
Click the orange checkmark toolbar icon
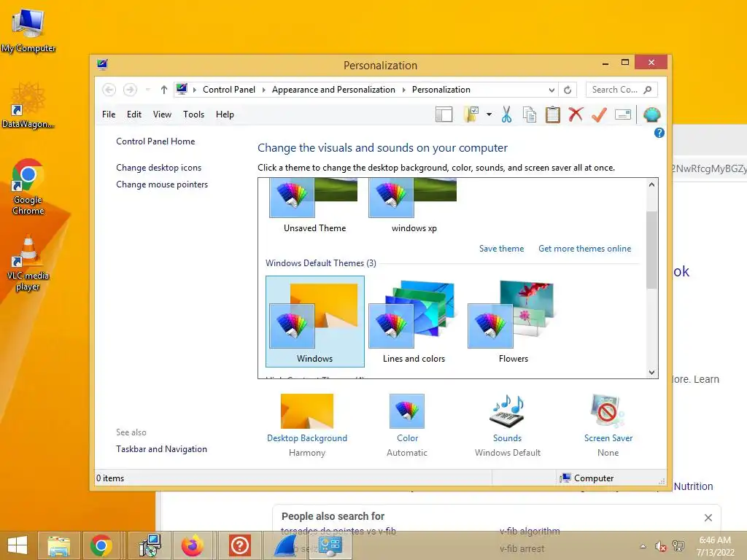tap(599, 114)
